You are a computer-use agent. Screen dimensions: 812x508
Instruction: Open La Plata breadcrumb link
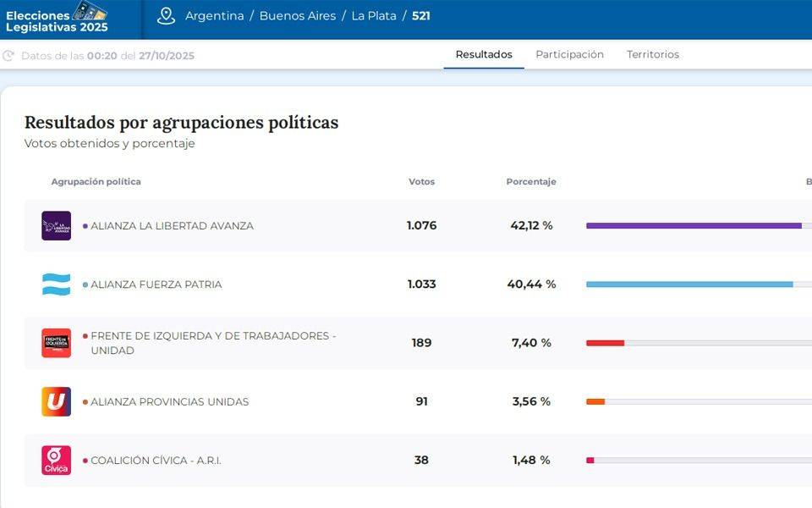(374, 16)
